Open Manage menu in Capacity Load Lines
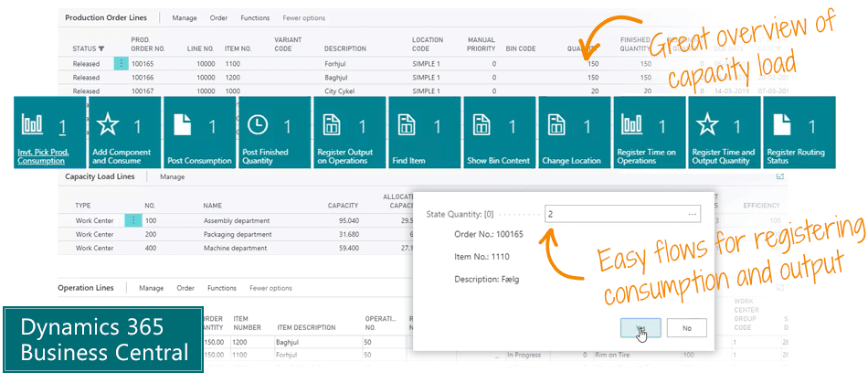 [172, 177]
